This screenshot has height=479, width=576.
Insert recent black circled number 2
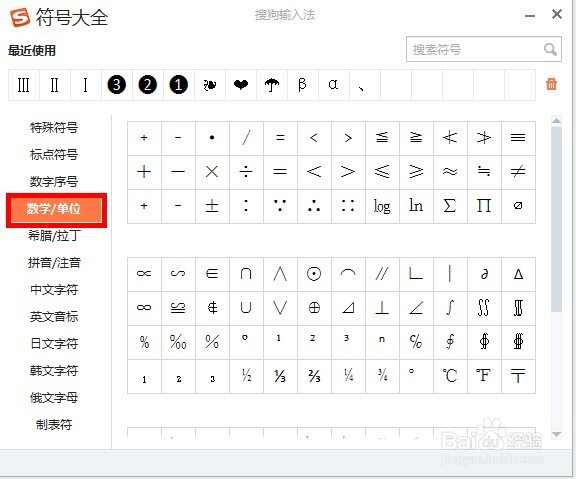pyautogui.click(x=148, y=85)
